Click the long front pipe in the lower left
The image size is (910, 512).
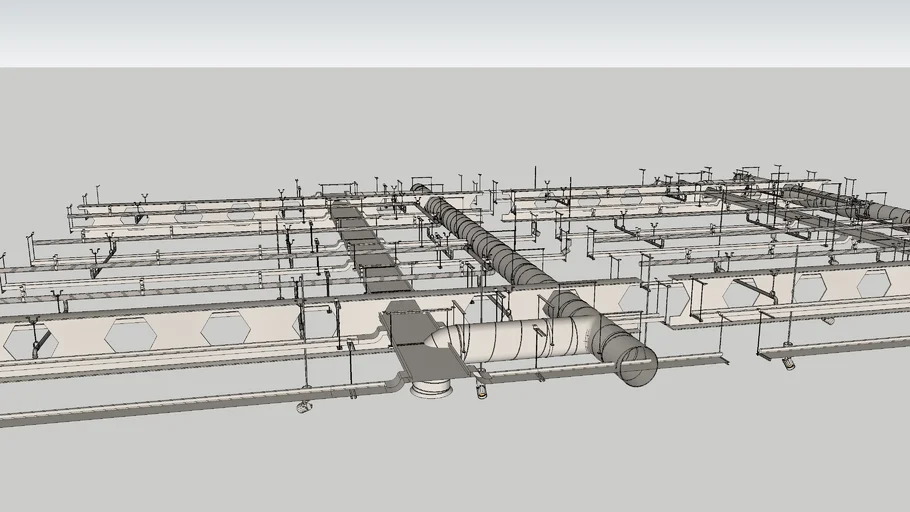[150, 406]
